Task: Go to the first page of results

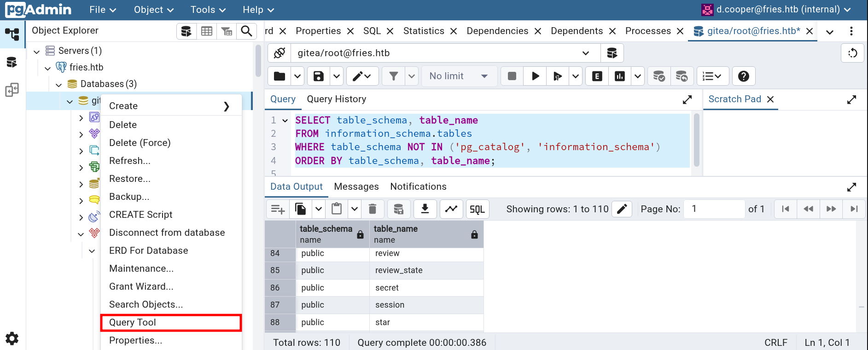Action: click(x=786, y=209)
